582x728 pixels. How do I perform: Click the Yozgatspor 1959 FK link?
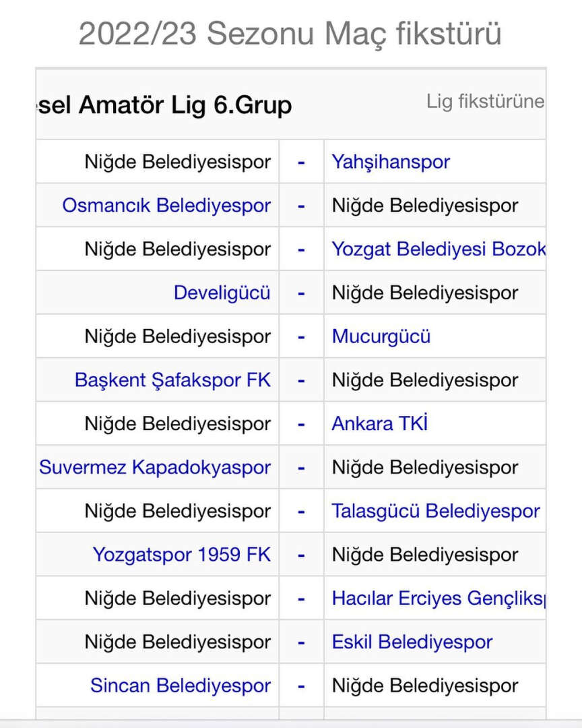point(181,555)
